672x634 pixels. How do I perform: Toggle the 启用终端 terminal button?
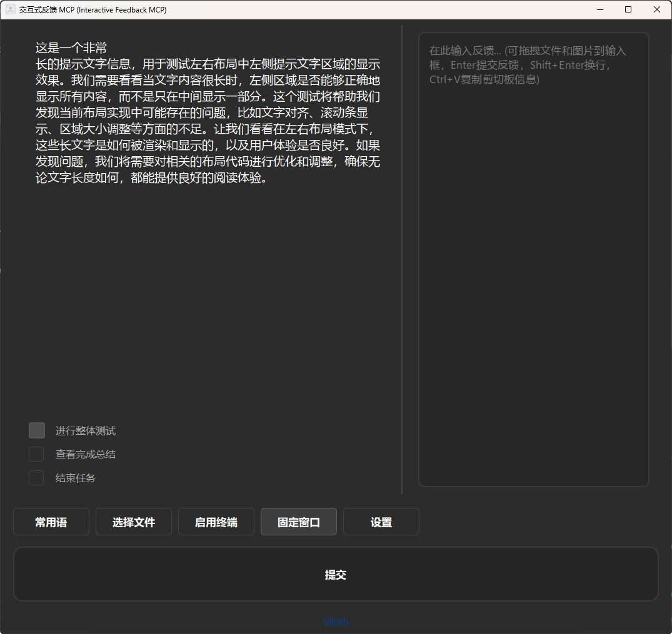pyautogui.click(x=216, y=522)
